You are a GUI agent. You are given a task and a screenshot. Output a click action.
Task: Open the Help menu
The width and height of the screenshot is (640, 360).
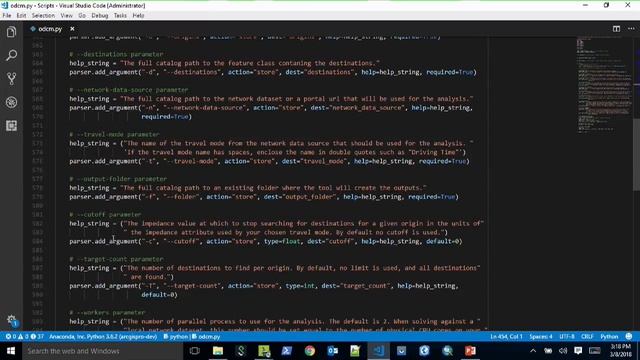138,16
